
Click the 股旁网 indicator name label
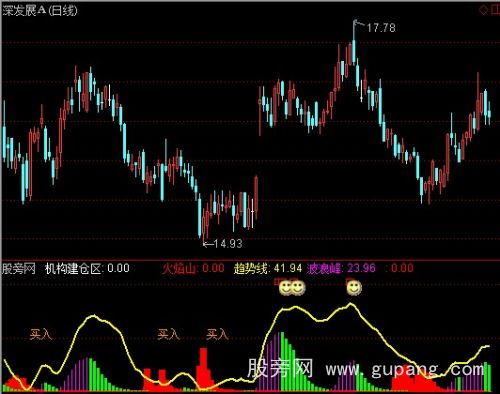point(19,268)
